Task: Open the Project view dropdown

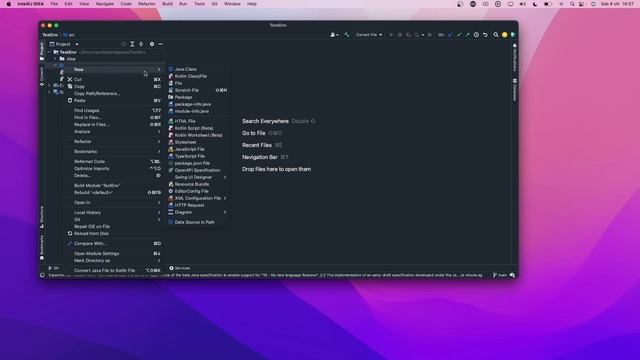Action: pos(64,44)
